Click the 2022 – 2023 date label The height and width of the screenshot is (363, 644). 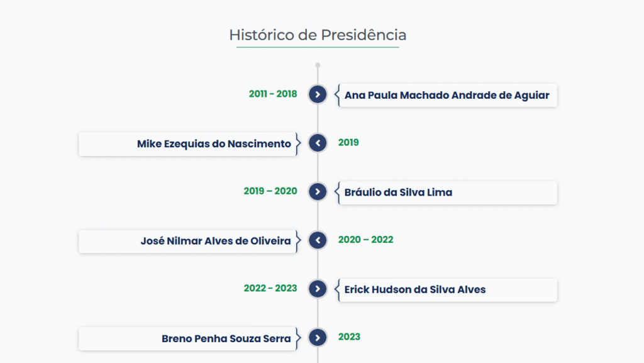pos(270,288)
